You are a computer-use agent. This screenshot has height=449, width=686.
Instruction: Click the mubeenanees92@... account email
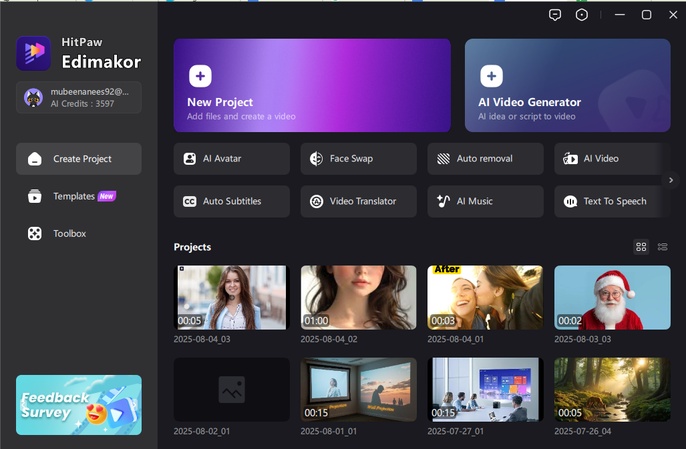(x=90, y=92)
